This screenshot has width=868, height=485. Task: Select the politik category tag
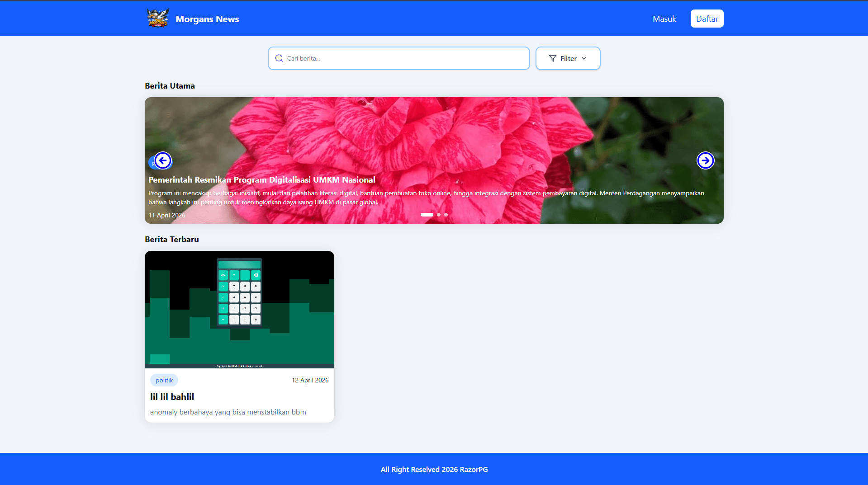[x=164, y=380]
